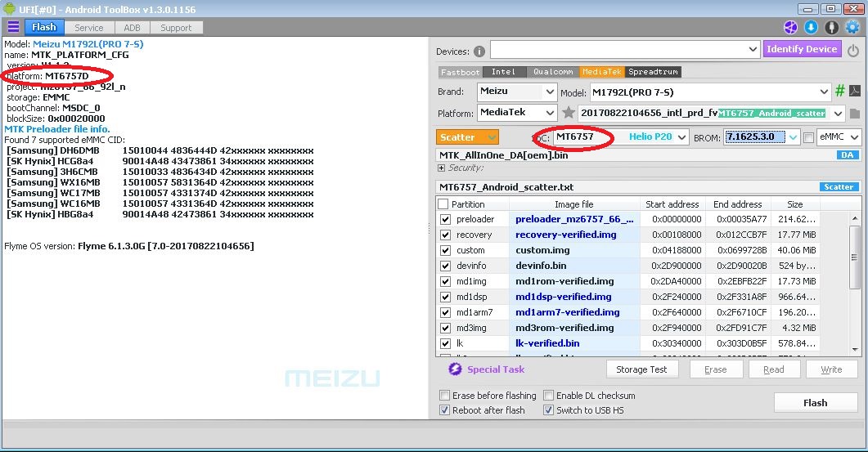This screenshot has height=452, width=868.
Task: Click the browse folder icon for firmware
Action: click(855, 114)
